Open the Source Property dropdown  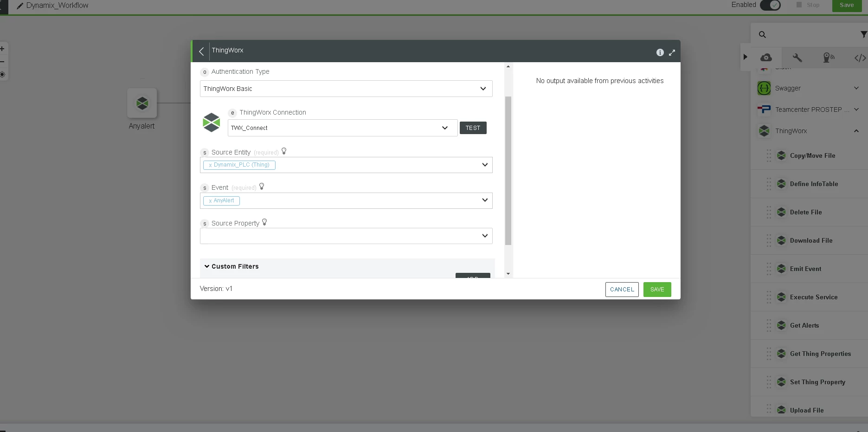346,236
